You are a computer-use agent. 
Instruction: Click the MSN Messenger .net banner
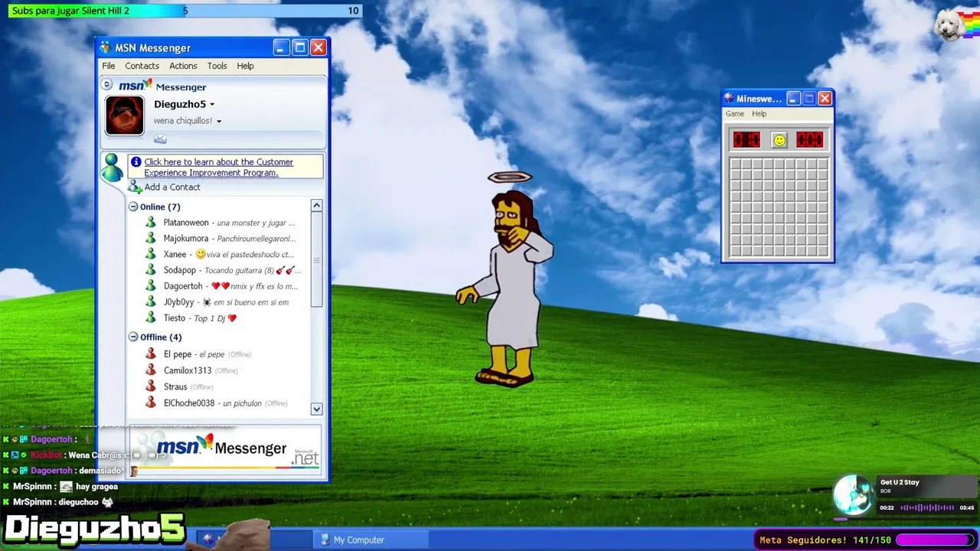pos(225,450)
